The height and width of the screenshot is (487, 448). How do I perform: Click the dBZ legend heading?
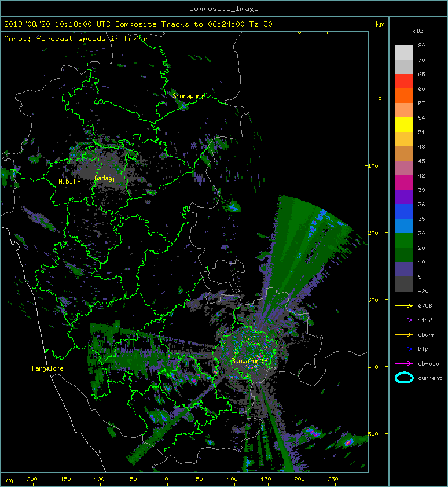pos(418,31)
